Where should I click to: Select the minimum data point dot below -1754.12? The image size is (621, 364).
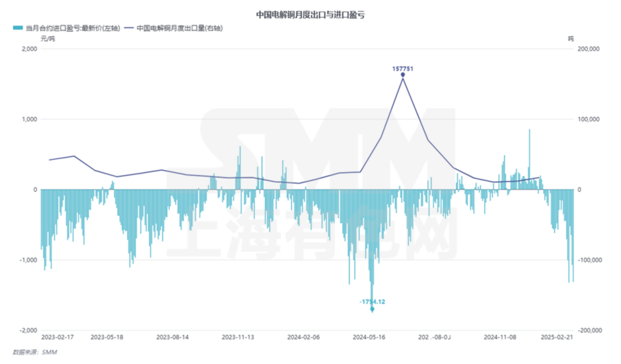tap(372, 309)
